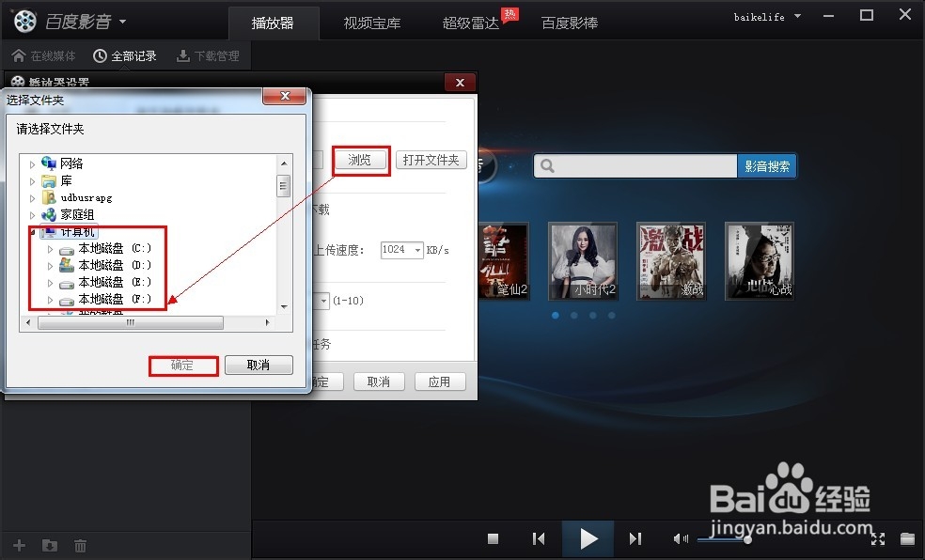Open the (1-10) task count dropdown
Viewport: 925px width, 560px height.
pos(323,302)
